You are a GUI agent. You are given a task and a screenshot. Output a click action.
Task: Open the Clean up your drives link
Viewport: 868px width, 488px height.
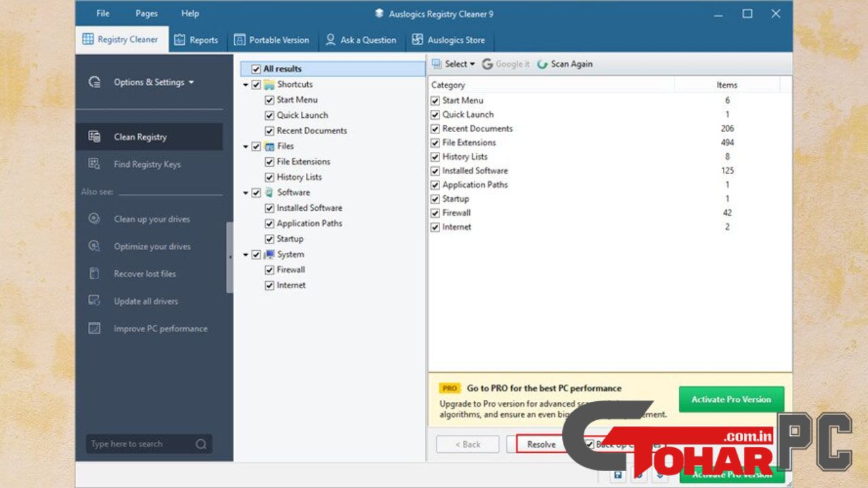point(152,219)
